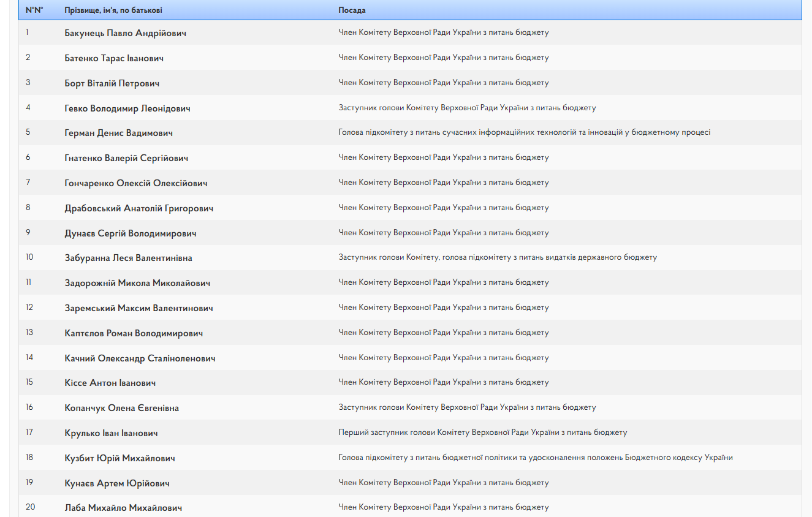Image resolution: width=812 pixels, height=517 pixels.
Task: Click Герман's subcommittee head position text
Action: coord(524,132)
